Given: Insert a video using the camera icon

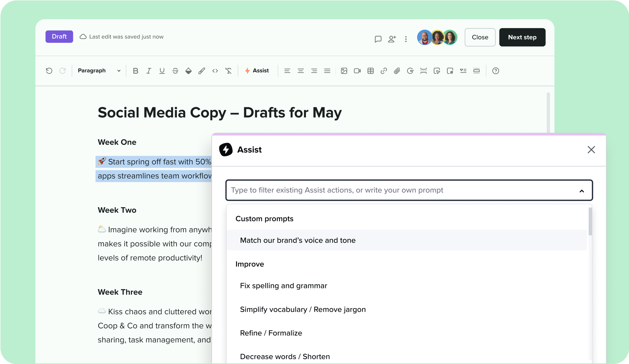Looking at the screenshot, I should pos(357,71).
